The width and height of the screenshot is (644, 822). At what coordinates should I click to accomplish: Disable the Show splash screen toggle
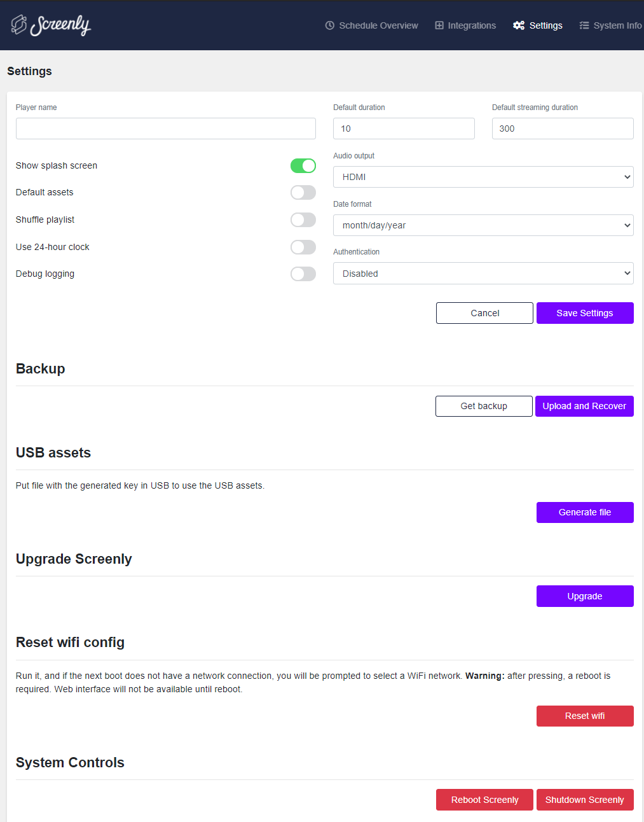click(x=303, y=165)
